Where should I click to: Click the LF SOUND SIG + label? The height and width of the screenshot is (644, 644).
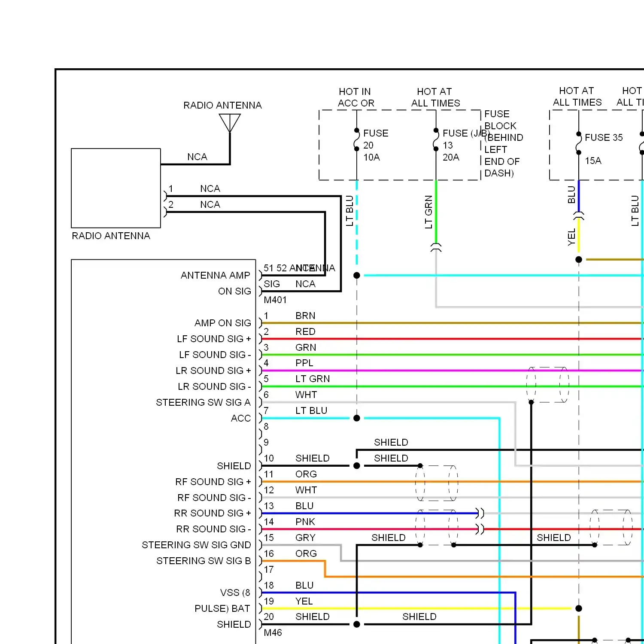214,339
